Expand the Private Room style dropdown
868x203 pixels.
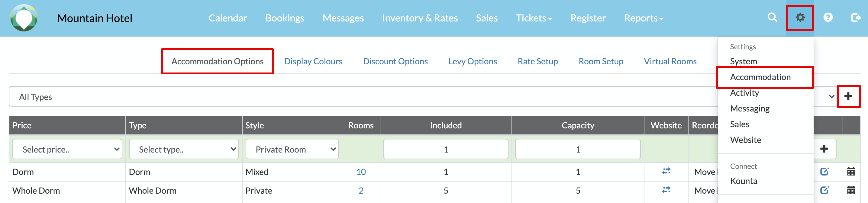292,149
